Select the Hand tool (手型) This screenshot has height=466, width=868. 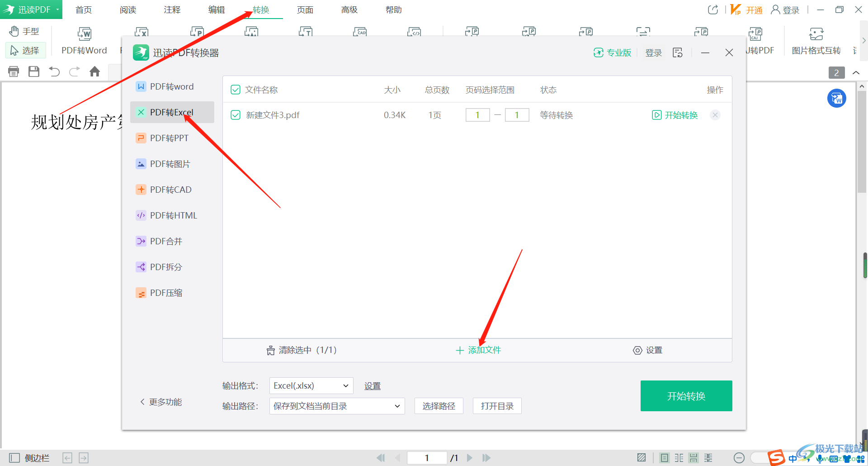pos(25,31)
